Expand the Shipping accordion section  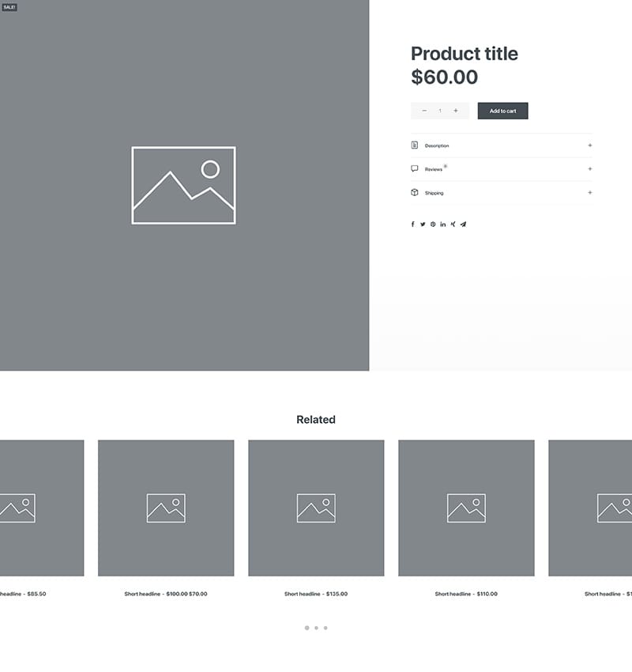click(x=502, y=192)
